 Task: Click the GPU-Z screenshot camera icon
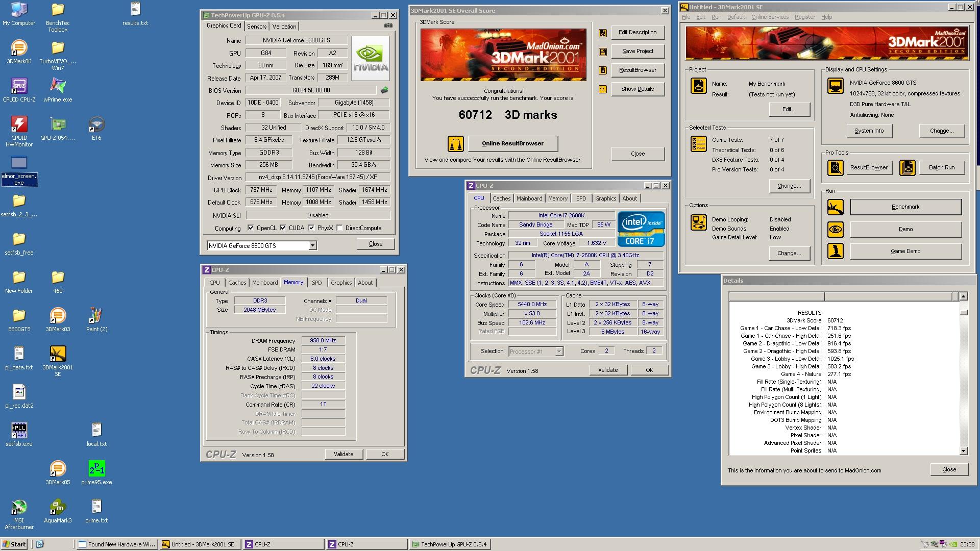pos(388,26)
